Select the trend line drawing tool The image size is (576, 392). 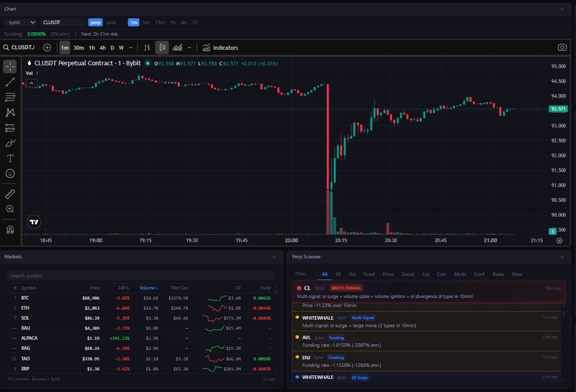10,82
